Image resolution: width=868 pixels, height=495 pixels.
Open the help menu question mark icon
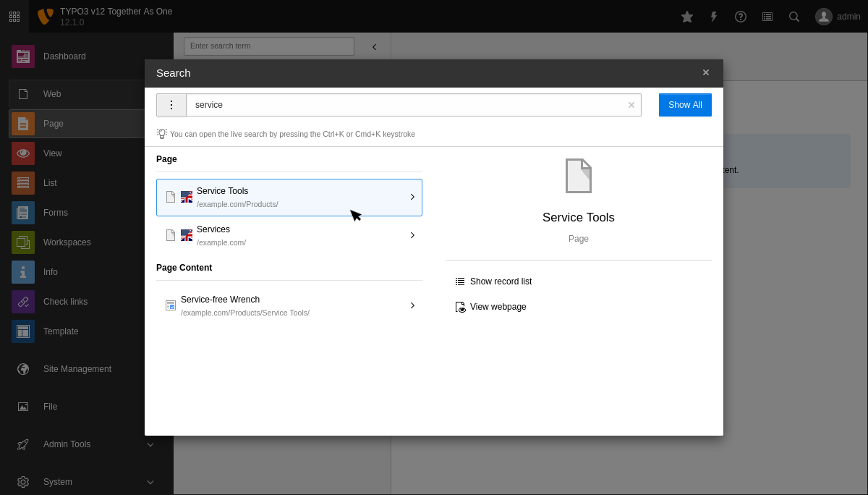coord(740,16)
